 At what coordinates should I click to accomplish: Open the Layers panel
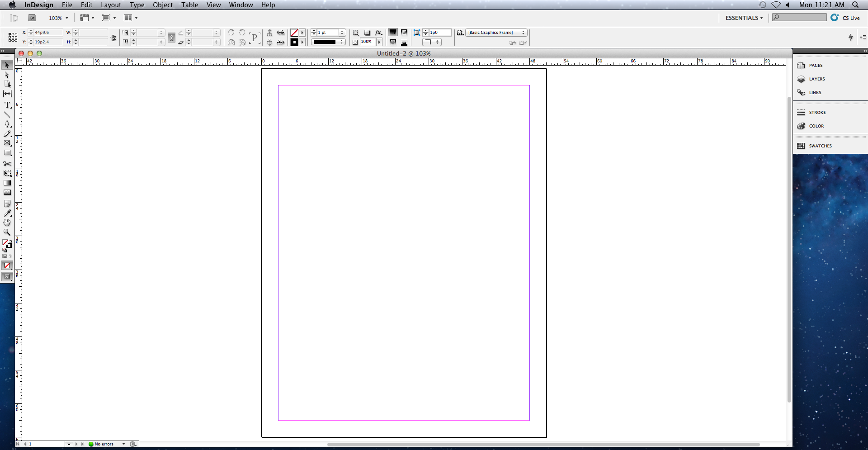pos(816,79)
